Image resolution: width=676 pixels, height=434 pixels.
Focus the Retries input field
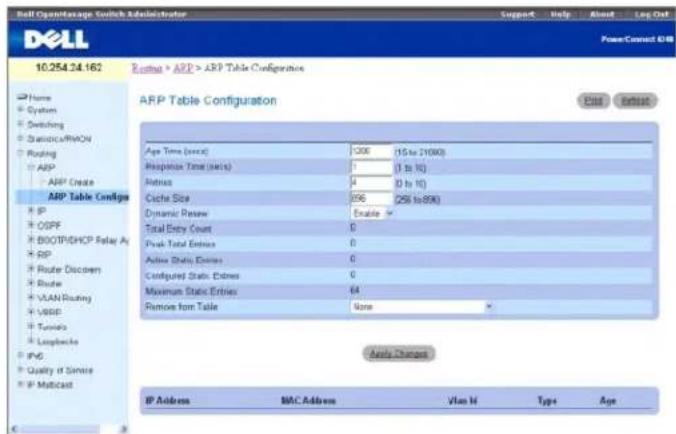371,183
